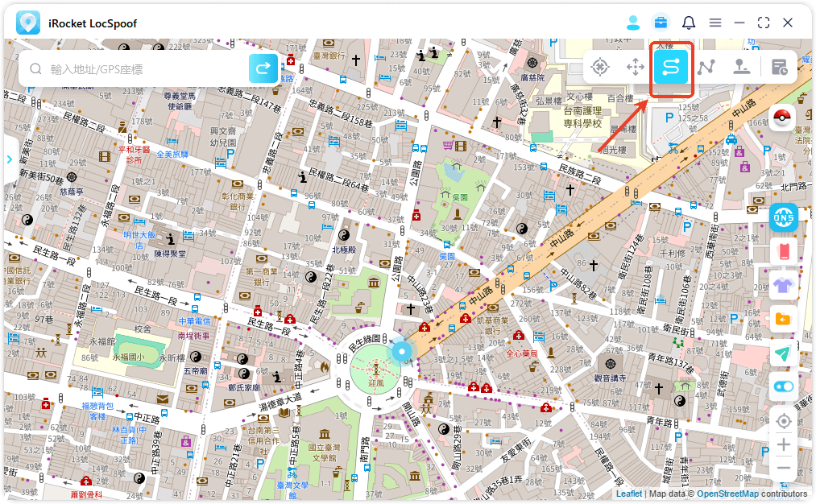Click the blue current location marker
The width and height of the screenshot is (816, 504).
pos(402,352)
